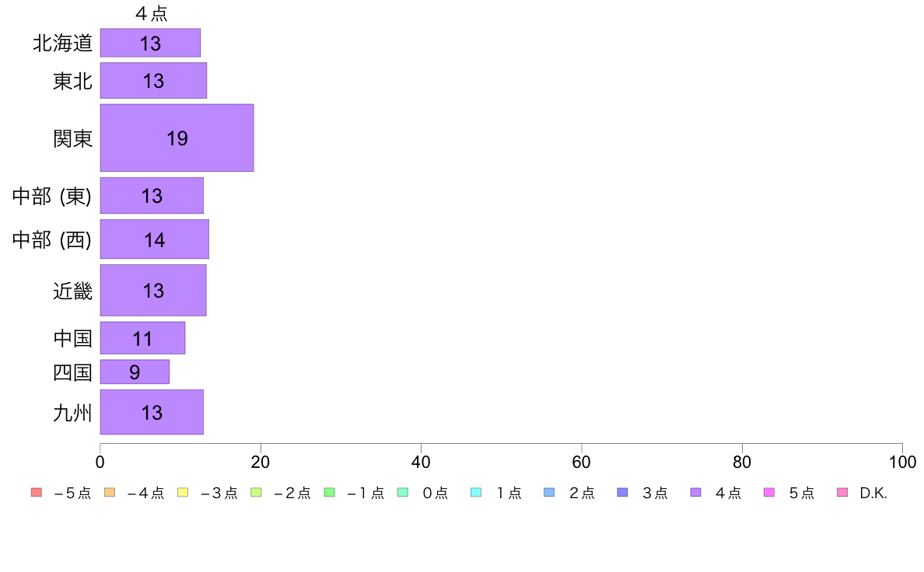Toggle the 5点 magenta legend entry

pyautogui.click(x=789, y=493)
